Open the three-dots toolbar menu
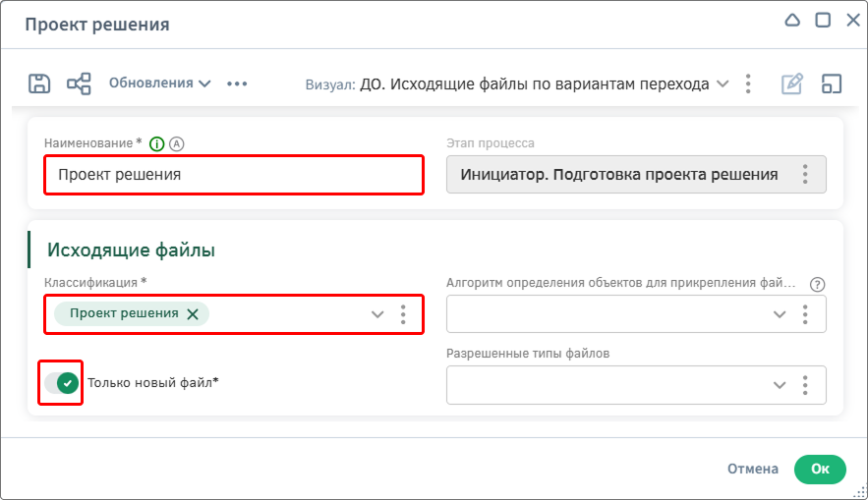868x500 pixels. coord(237,83)
